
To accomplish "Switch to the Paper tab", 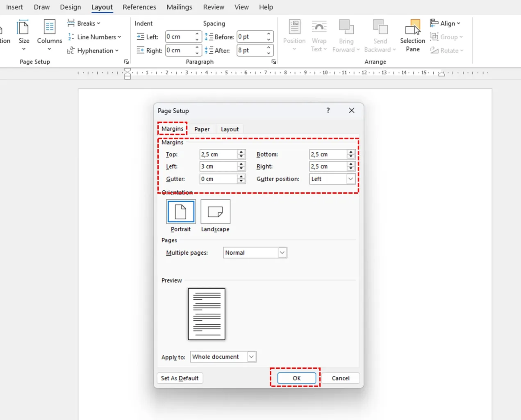I will click(202, 129).
